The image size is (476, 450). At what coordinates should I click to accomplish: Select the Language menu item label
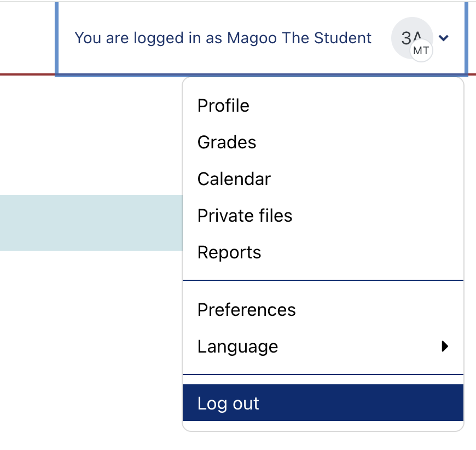(x=237, y=347)
